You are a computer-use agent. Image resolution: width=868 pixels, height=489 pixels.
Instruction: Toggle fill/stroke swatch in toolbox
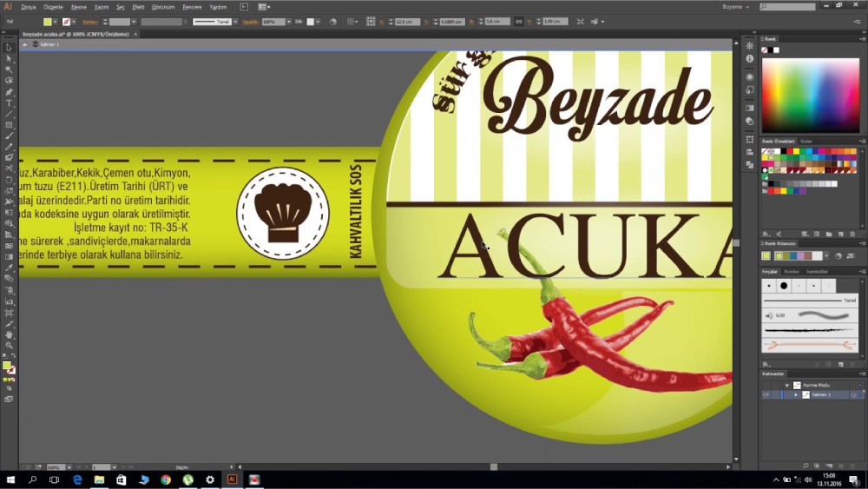(x=9, y=367)
